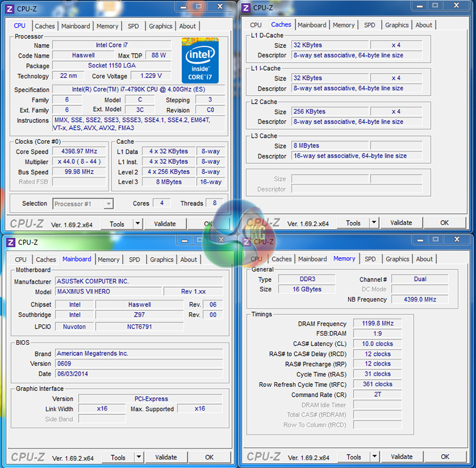Open the Tools dropdown arrow in the Mainboard window
This screenshot has height=468, width=476.
pyautogui.click(x=138, y=458)
